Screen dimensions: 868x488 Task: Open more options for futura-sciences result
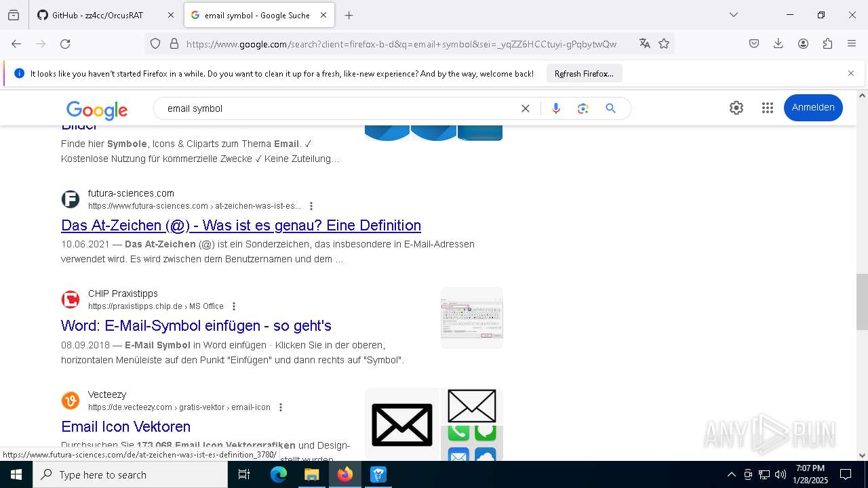click(x=311, y=206)
